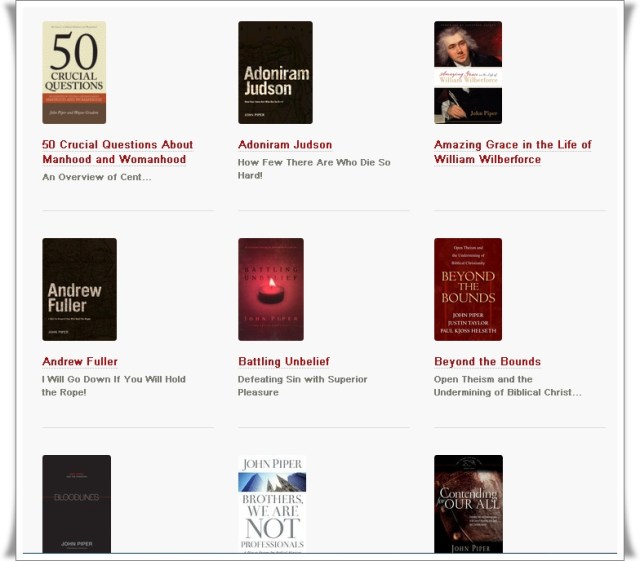
Task: Open the Battling Unbelief title link
Action: 284,361
